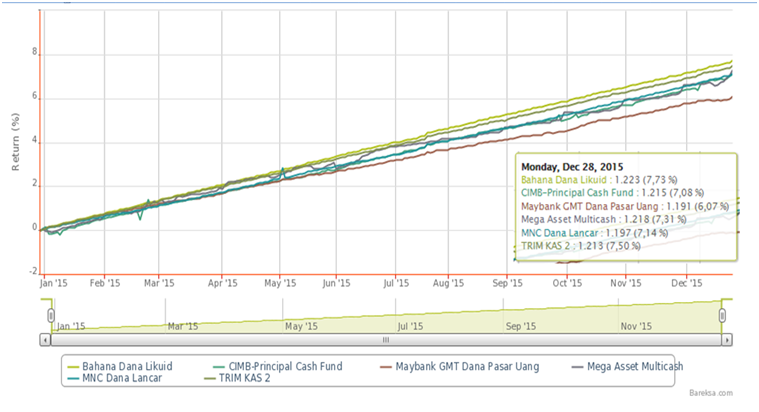Click the left navigator range handle

click(x=50, y=315)
